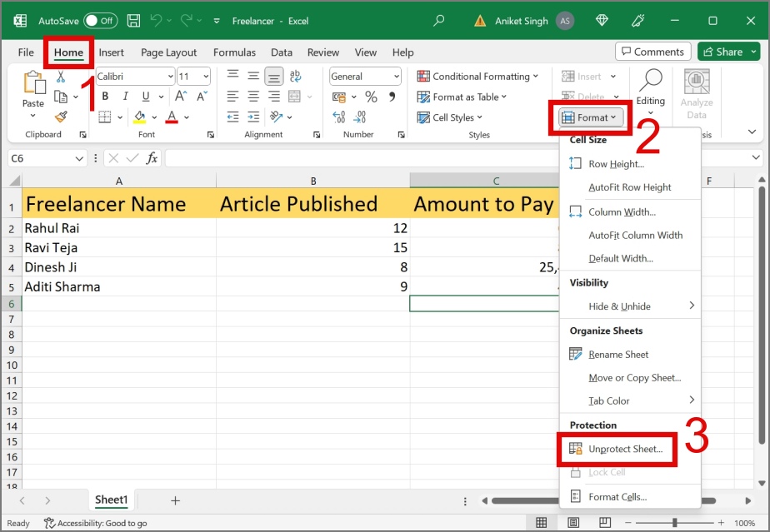This screenshot has width=770, height=532.
Task: Open the General number format dropdown
Action: tap(392, 76)
